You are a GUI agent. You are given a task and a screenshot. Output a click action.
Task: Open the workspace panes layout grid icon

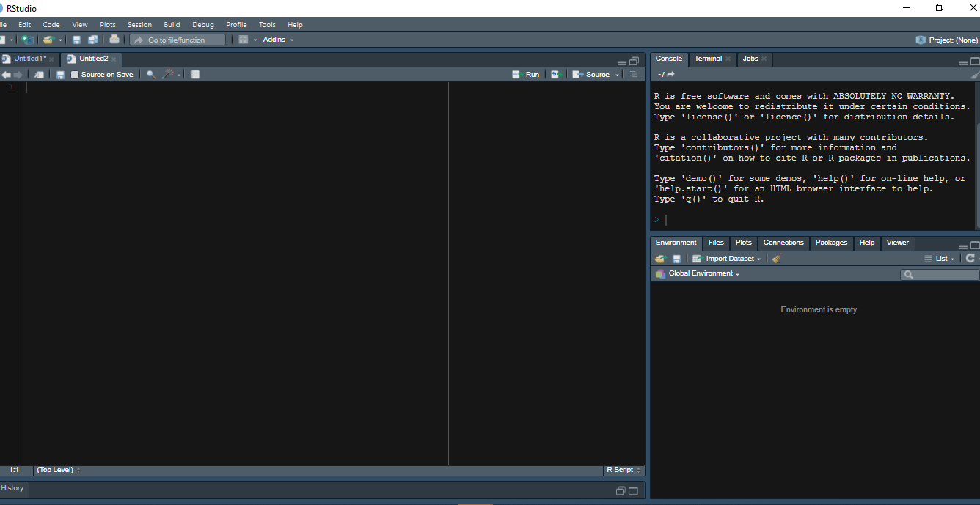[x=244, y=40]
